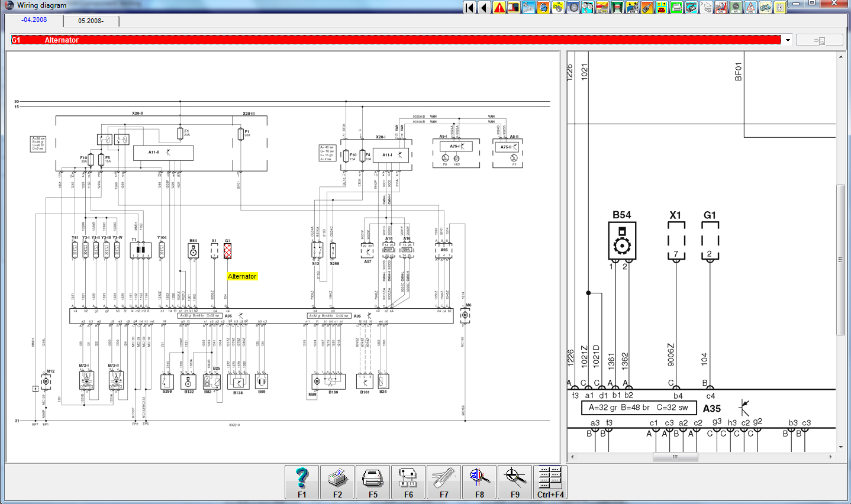Select the red highlighted G1 component symbol
The image size is (851, 504).
pos(227,251)
